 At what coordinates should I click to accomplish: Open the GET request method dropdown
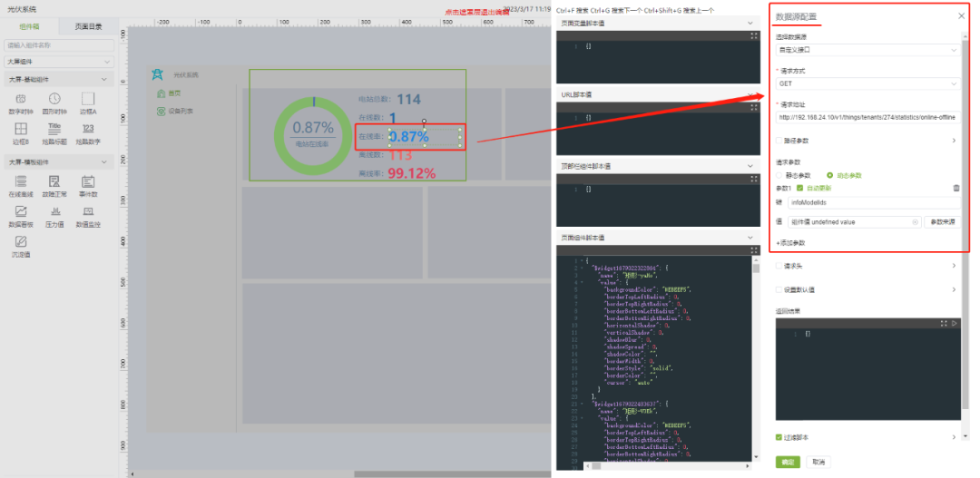(x=868, y=83)
